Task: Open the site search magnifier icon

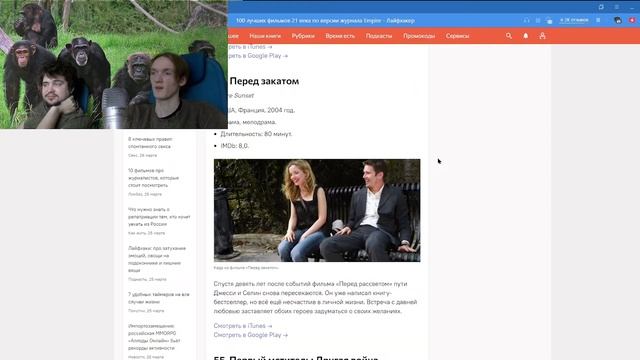Action: [509, 36]
